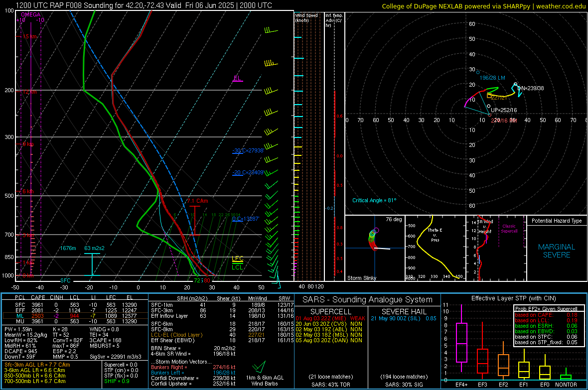Click the "MeanW = 15.2g/kg" value

click(x=26, y=335)
